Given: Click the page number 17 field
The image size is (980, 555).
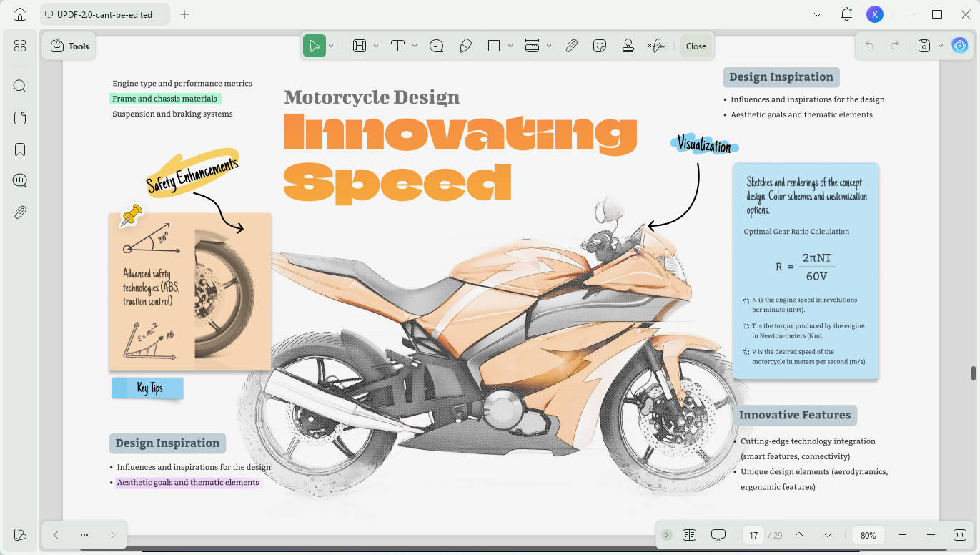Looking at the screenshot, I should pyautogui.click(x=753, y=535).
